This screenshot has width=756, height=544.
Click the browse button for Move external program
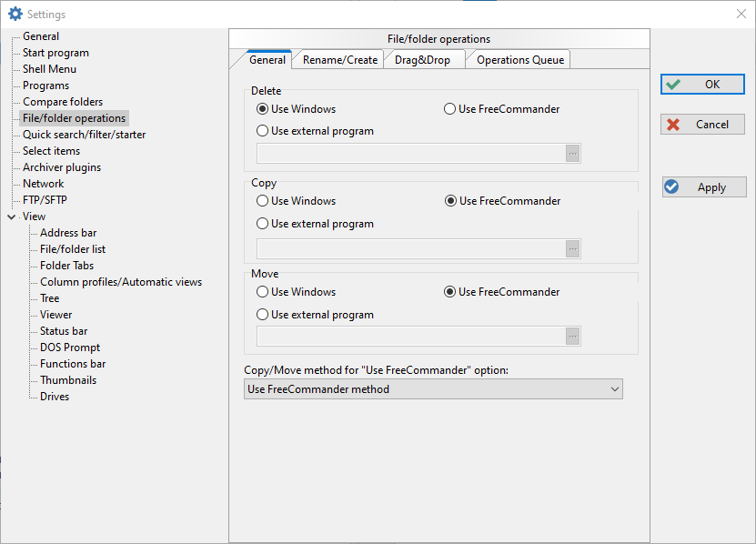(573, 337)
